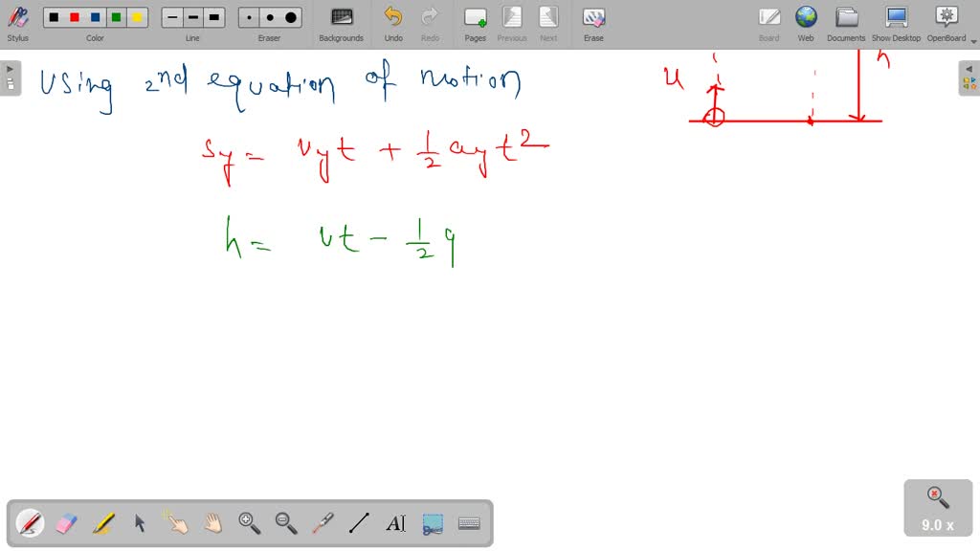Toggle the virtual keyboard
The height and width of the screenshot is (551, 980).
coord(469,523)
